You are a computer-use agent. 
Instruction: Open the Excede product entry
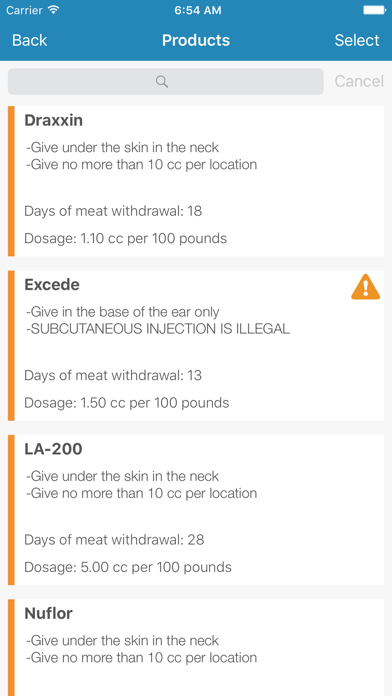(196, 345)
